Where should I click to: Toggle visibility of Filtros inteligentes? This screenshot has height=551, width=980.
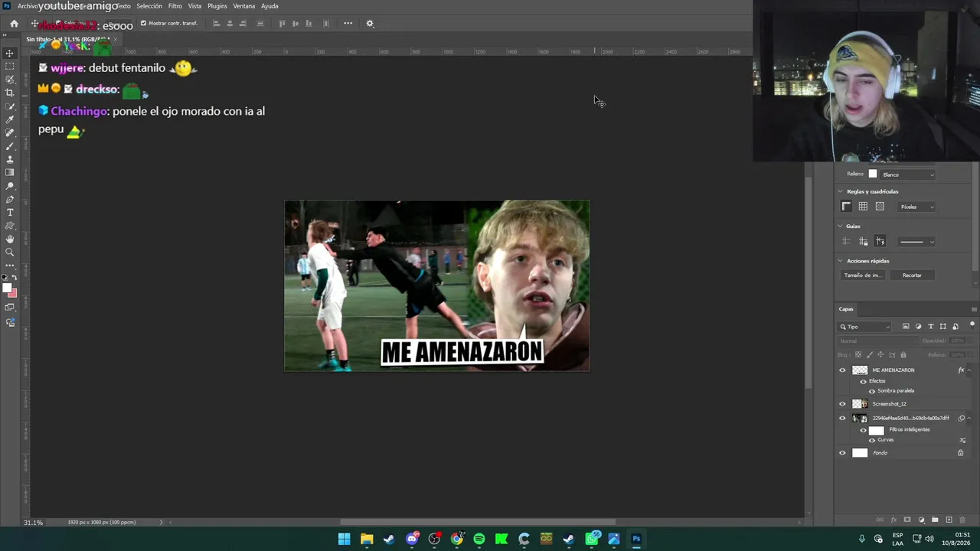pyautogui.click(x=864, y=430)
